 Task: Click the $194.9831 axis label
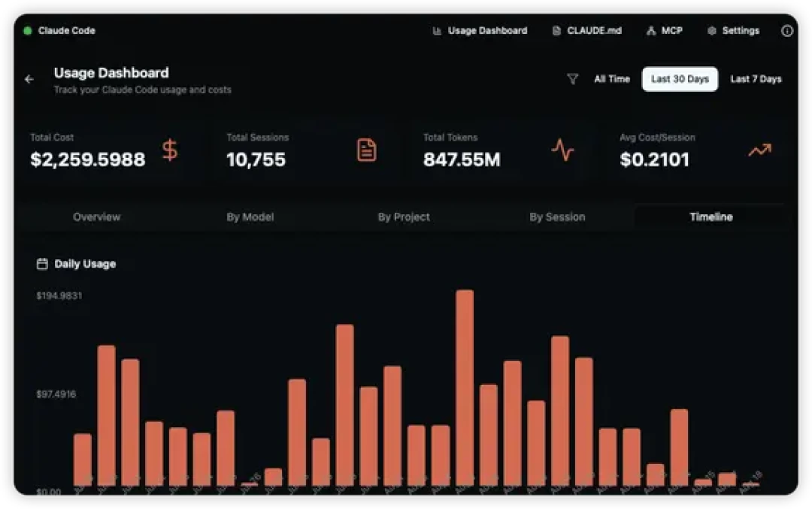(x=59, y=295)
